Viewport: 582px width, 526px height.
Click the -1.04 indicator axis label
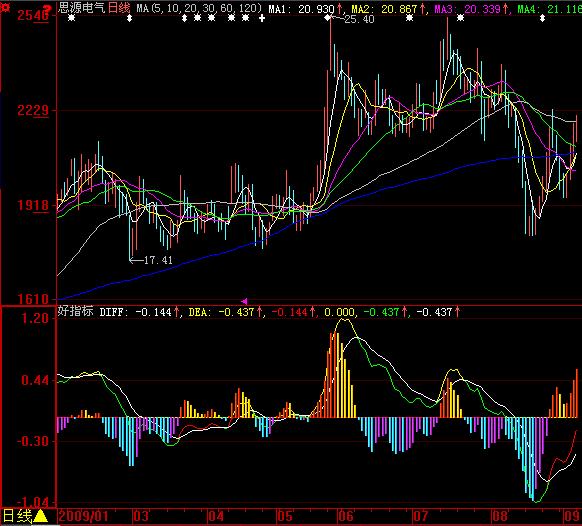[x=33, y=502]
